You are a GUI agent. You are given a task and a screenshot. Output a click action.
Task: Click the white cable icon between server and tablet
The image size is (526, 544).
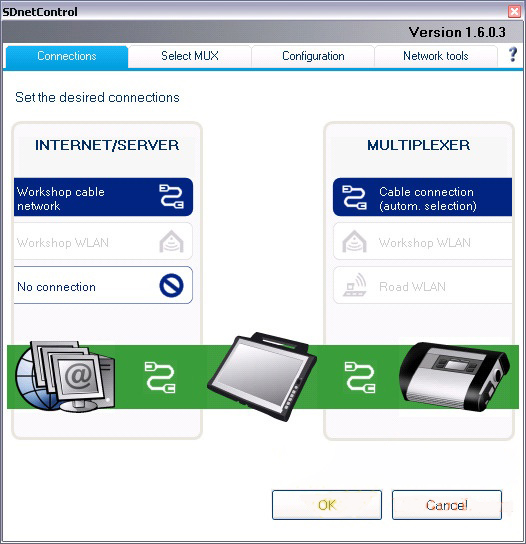(160, 377)
